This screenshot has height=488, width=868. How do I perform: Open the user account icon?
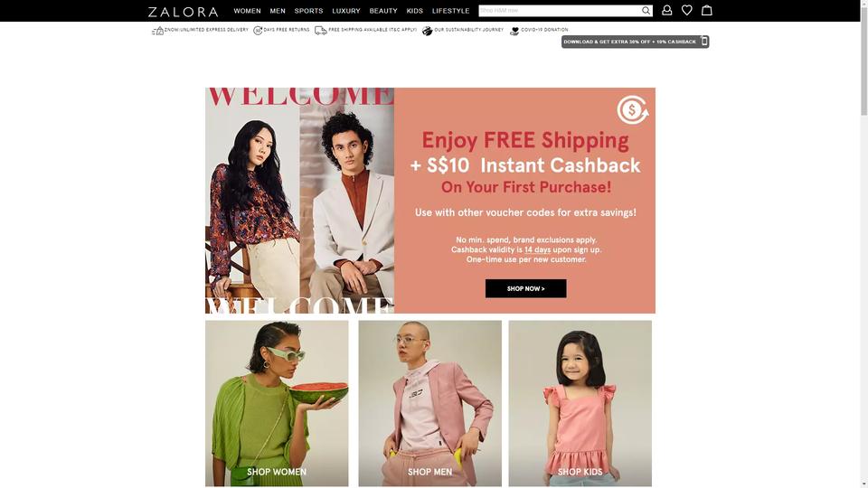(666, 10)
